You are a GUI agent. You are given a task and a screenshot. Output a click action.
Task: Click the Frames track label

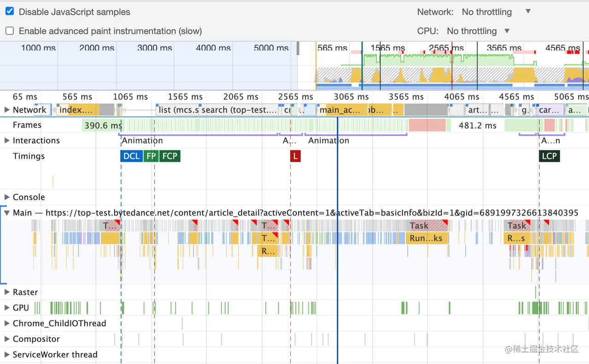[x=27, y=125]
